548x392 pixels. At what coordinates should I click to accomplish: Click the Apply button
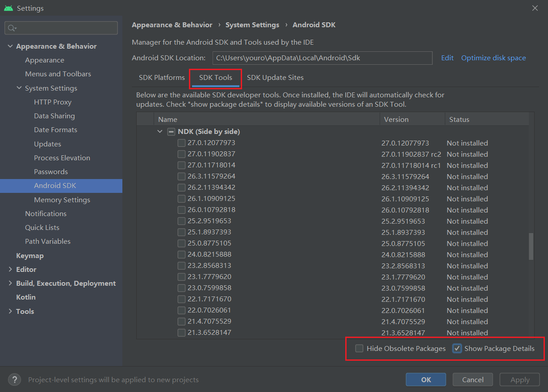pyautogui.click(x=520, y=379)
